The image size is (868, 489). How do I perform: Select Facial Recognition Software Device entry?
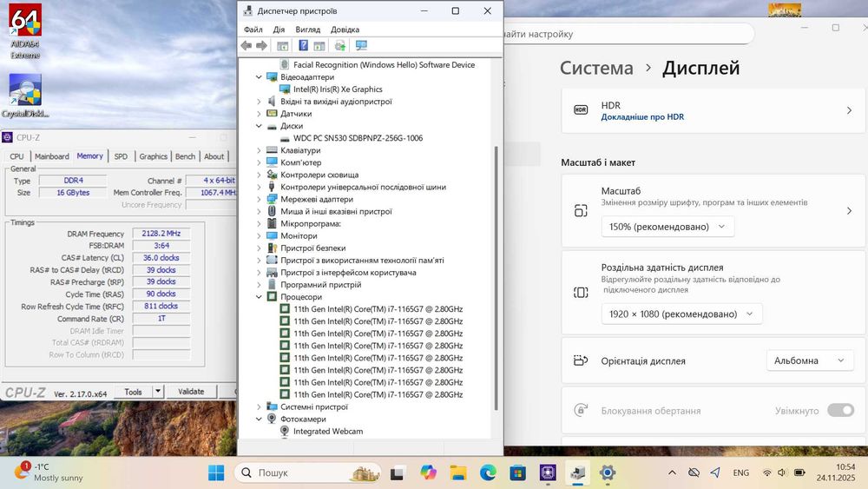(x=384, y=65)
